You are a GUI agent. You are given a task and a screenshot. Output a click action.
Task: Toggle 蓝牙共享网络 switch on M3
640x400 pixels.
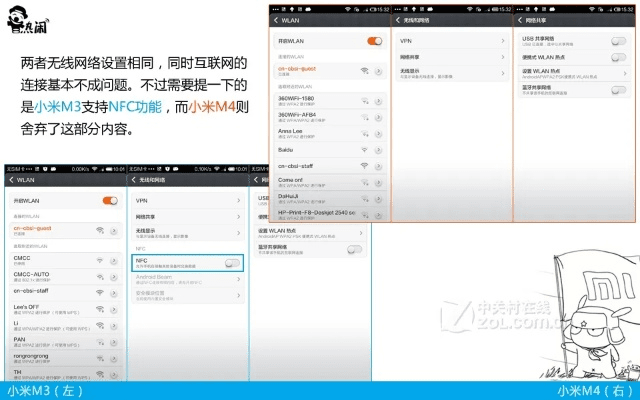click(x=354, y=249)
